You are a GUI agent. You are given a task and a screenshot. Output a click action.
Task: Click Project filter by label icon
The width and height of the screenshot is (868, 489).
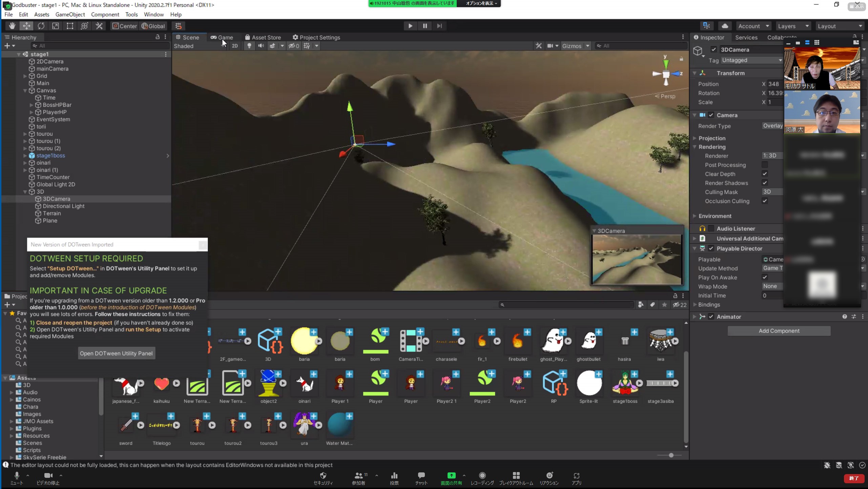[653, 305]
